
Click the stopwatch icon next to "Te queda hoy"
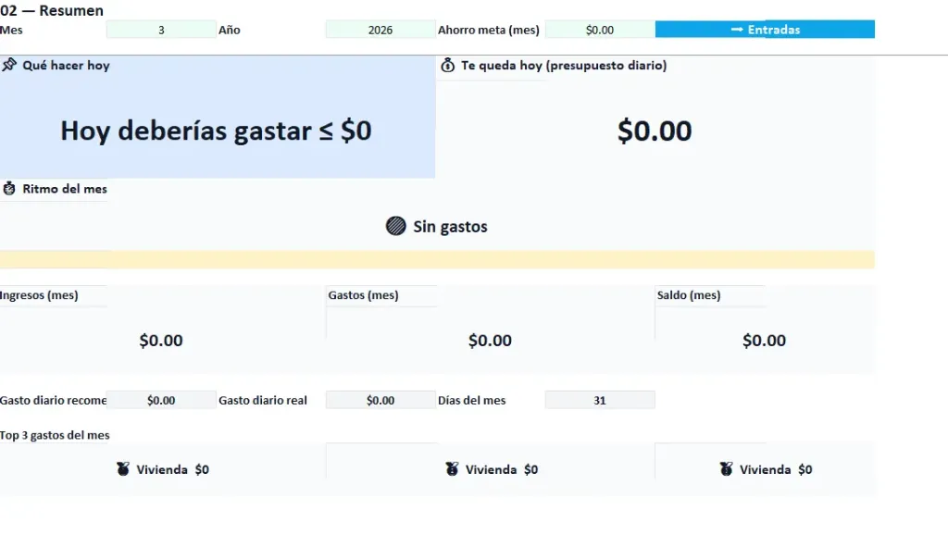[x=447, y=66]
